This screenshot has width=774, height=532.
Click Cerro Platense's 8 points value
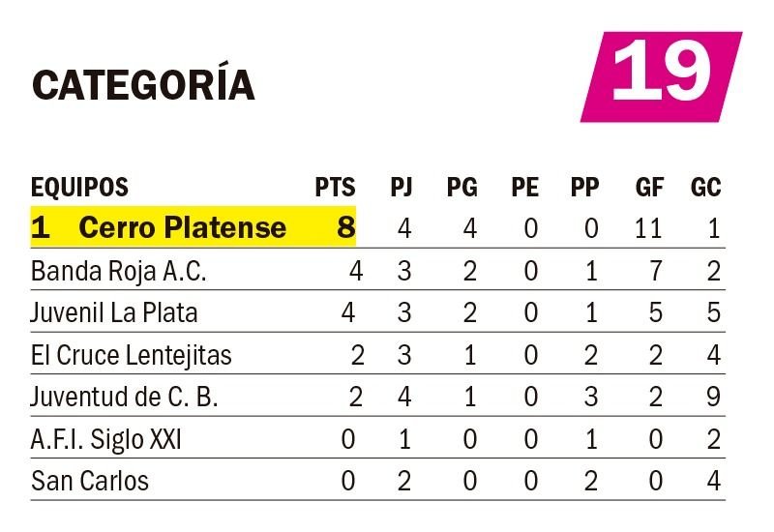[x=346, y=228]
